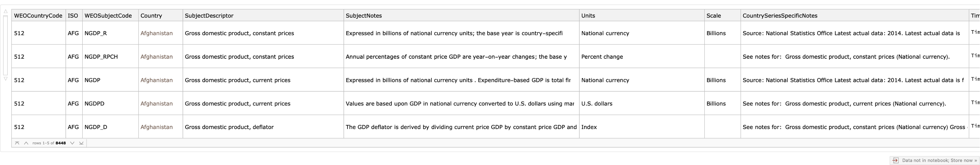
Task: Click the CountrySeriesSpecificNotes column header
Action: pyautogui.click(x=780, y=16)
